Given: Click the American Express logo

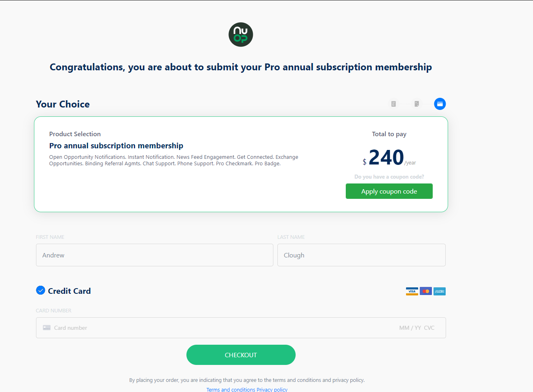Looking at the screenshot, I should [440, 291].
